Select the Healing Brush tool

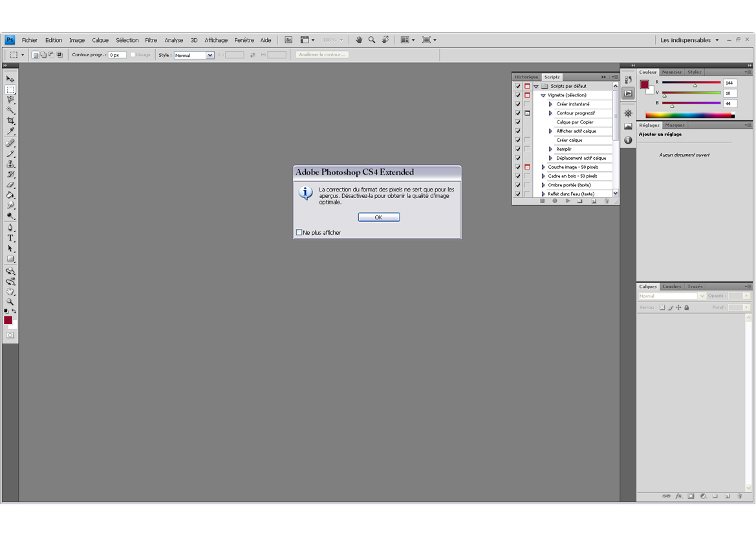click(x=10, y=143)
